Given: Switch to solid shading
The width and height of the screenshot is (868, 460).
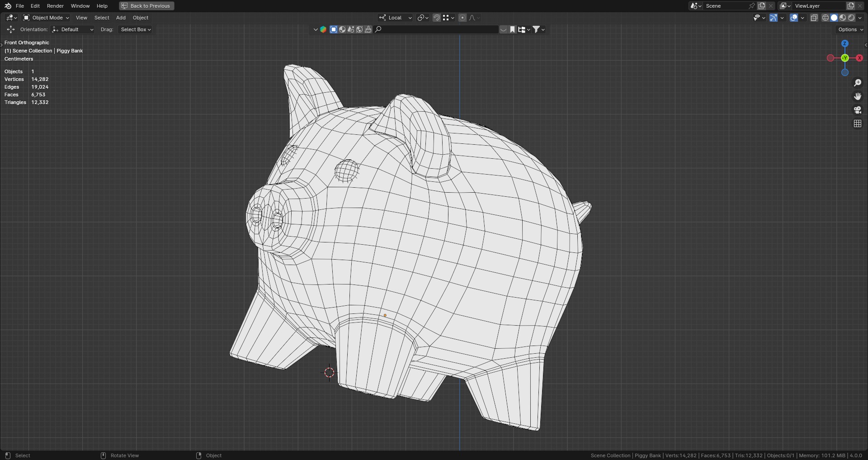Looking at the screenshot, I should point(834,18).
